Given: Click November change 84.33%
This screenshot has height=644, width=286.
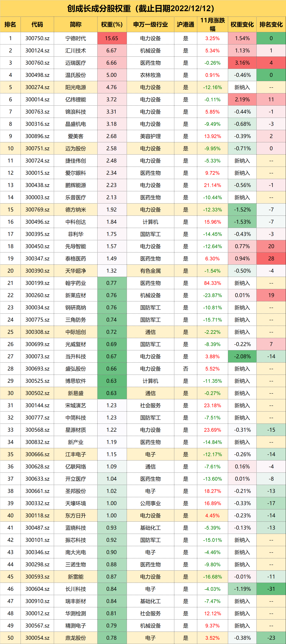Looking at the screenshot, I should coord(212,283).
